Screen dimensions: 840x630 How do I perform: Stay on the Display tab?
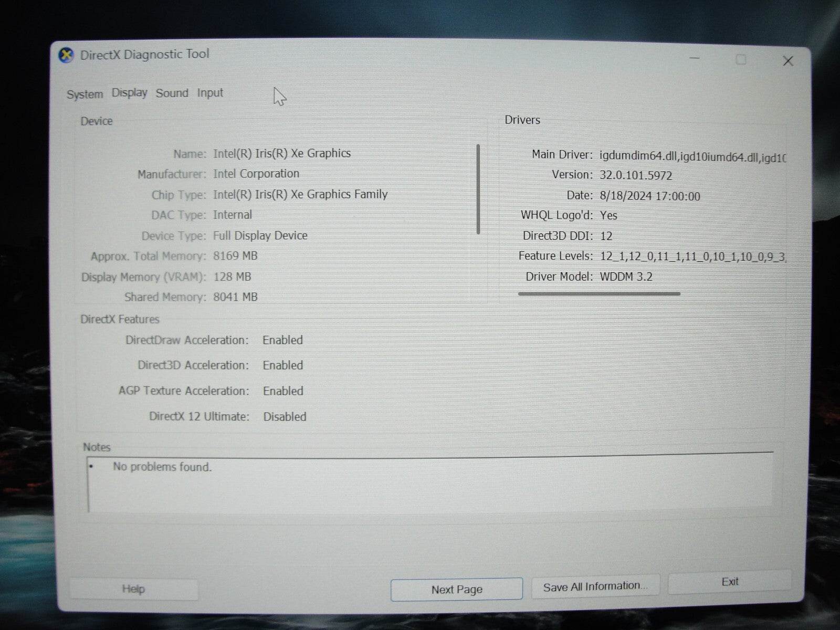[x=129, y=93]
